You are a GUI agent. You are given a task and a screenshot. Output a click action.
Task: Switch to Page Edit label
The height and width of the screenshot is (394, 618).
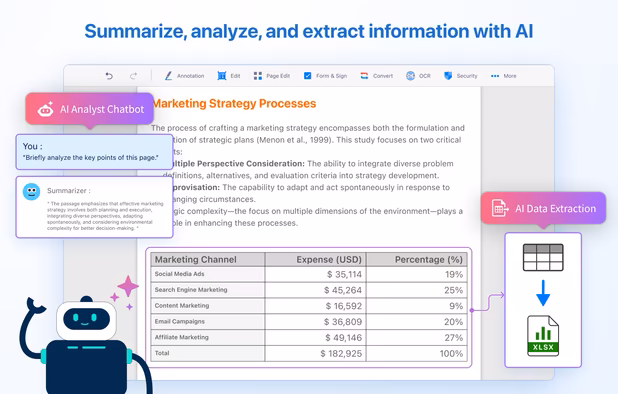(x=278, y=76)
